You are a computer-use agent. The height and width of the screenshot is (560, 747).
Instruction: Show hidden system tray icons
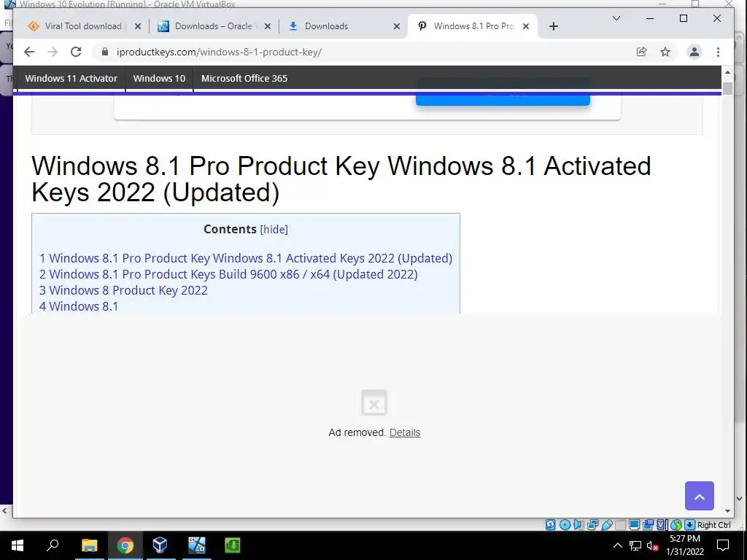pos(617,545)
